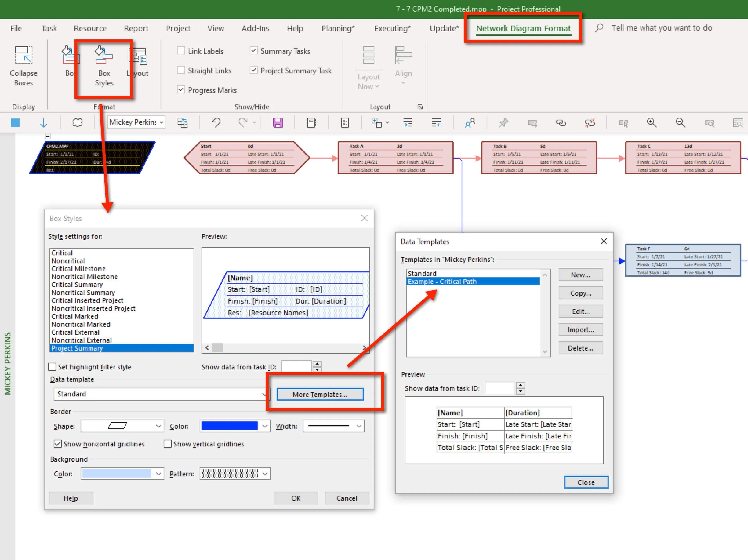Viewport: 748px width, 560px height.
Task: Click the blue square quick access icon
Action: [15, 122]
